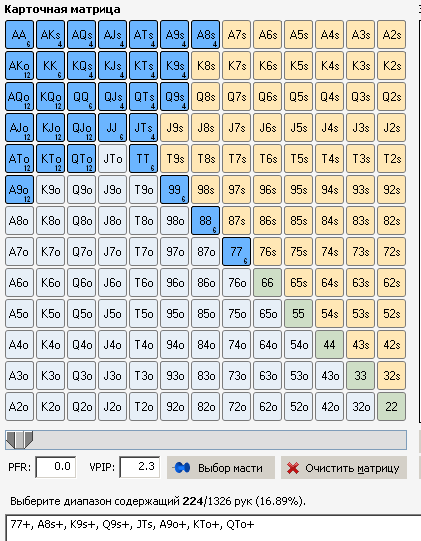Toggle the KK hand cell
The image size is (421, 541).
50,66
